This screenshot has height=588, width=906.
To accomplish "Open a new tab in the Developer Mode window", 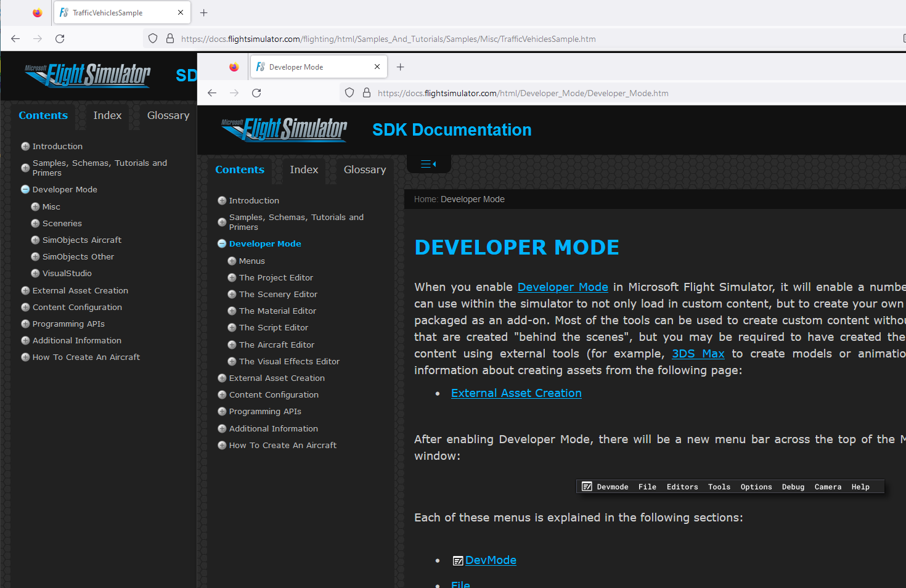I will point(401,67).
